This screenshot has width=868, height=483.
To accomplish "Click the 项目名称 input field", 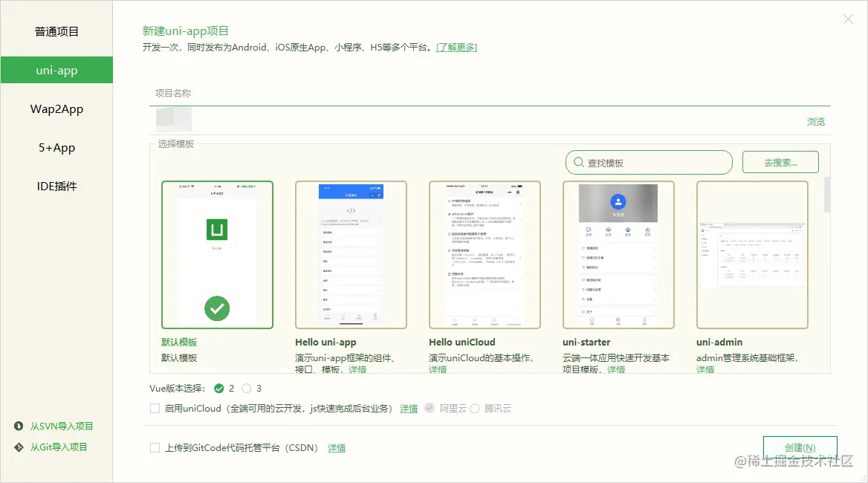I will click(490, 94).
